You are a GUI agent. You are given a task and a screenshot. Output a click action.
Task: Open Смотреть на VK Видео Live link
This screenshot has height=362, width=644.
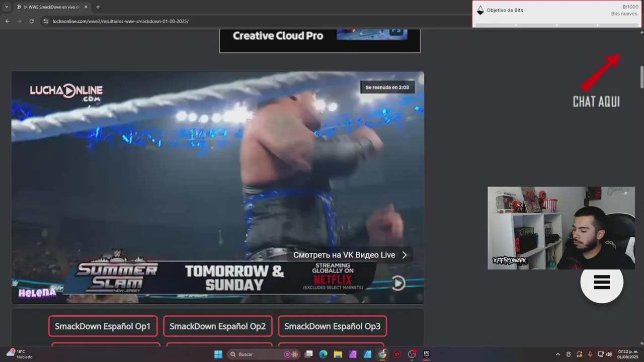351,255
